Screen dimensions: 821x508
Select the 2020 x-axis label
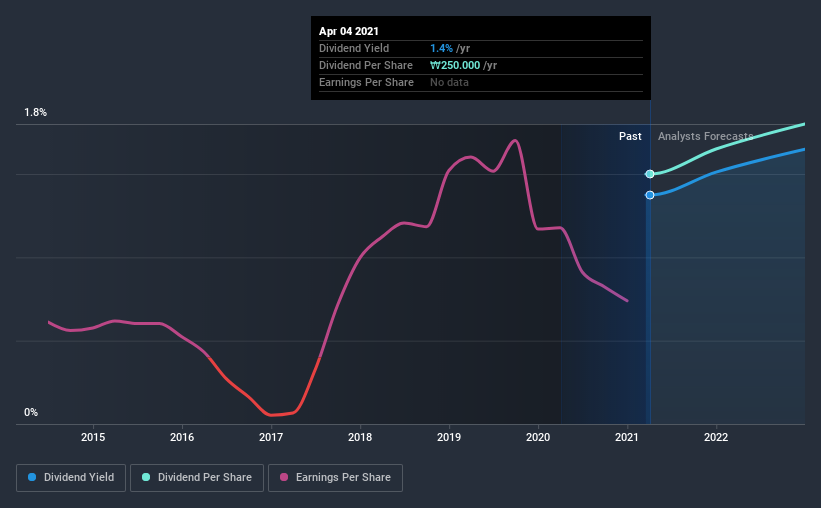pyautogui.click(x=538, y=437)
